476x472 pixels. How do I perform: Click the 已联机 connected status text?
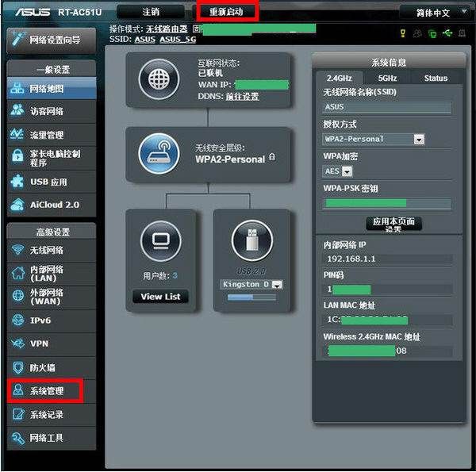tap(210, 73)
